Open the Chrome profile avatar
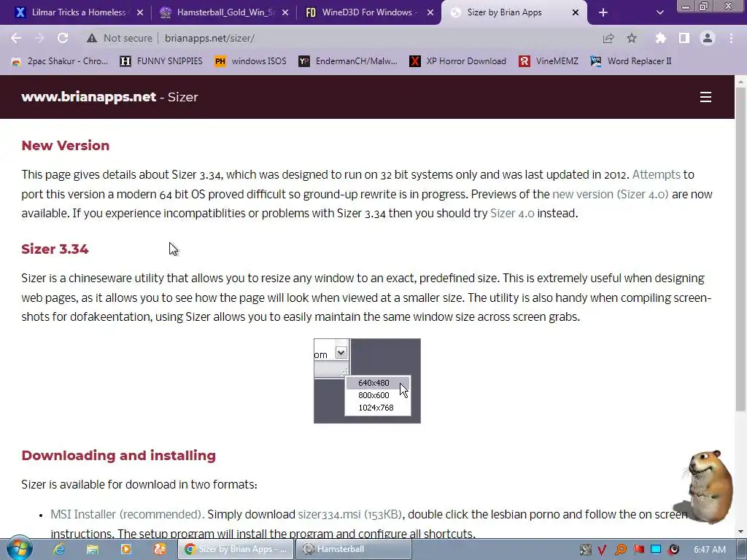Image resolution: width=747 pixels, height=560 pixels. pos(708,38)
